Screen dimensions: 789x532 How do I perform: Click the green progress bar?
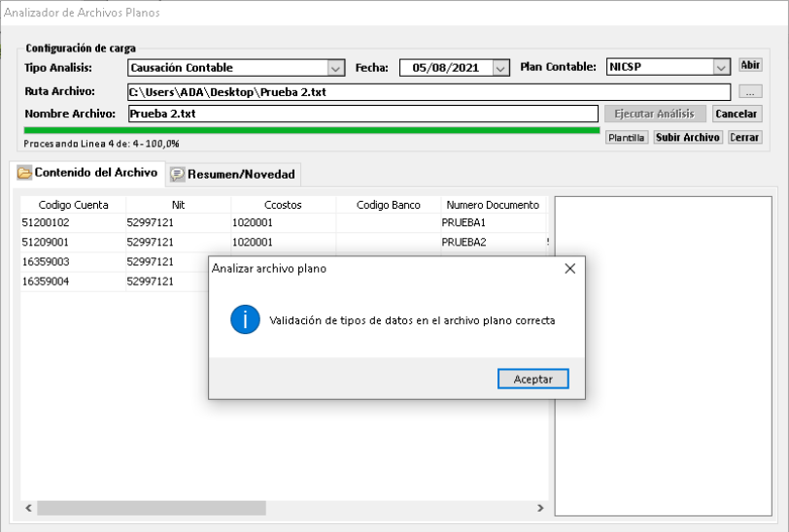(x=311, y=130)
